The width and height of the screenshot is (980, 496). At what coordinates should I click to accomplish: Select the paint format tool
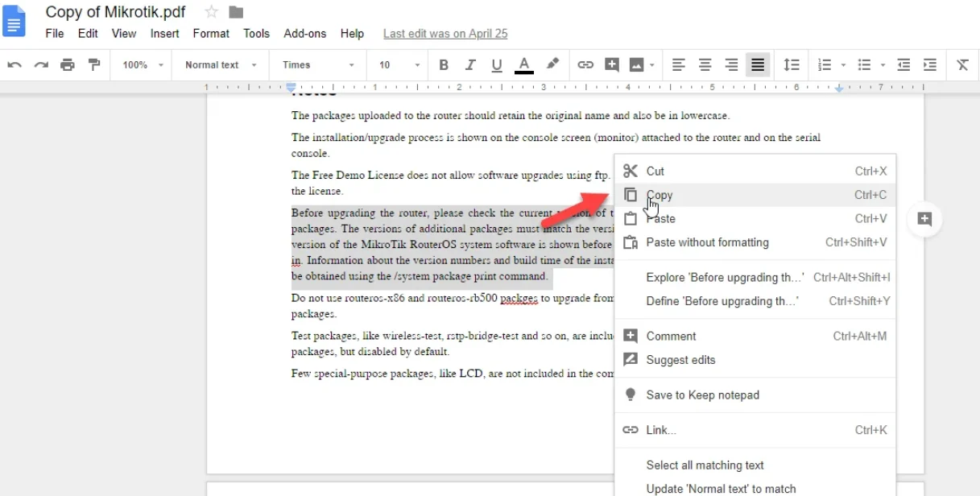tap(94, 65)
